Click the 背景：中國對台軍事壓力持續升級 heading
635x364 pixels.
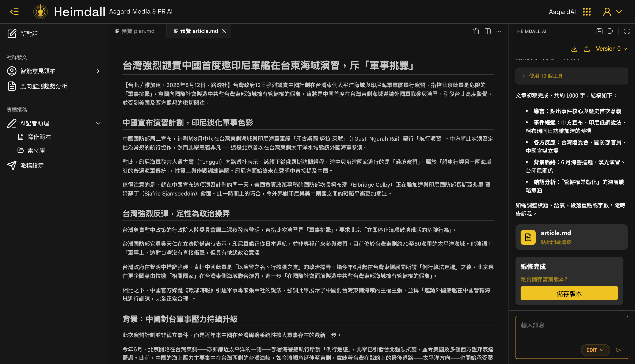[x=180, y=319]
